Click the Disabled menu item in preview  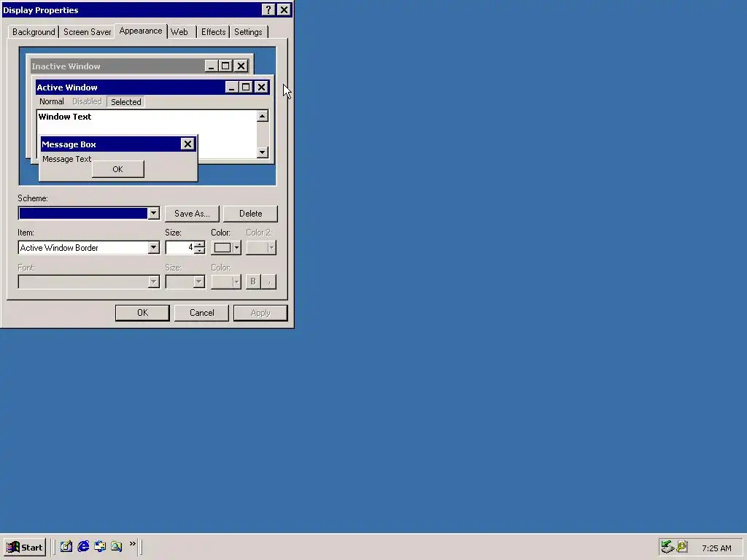point(87,101)
